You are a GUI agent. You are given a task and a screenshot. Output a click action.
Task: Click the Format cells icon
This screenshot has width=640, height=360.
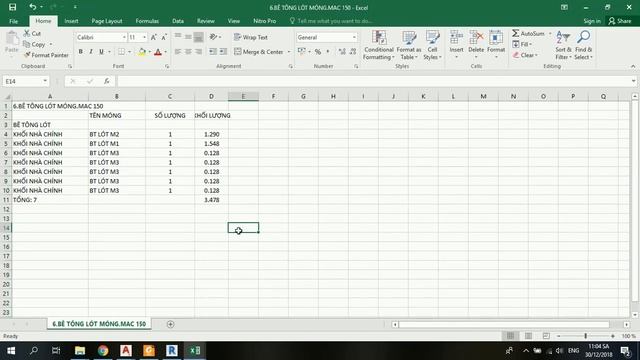coord(496,38)
